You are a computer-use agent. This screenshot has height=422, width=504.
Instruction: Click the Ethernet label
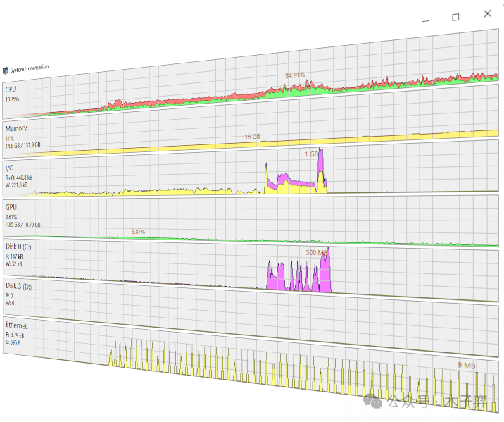[16, 325]
